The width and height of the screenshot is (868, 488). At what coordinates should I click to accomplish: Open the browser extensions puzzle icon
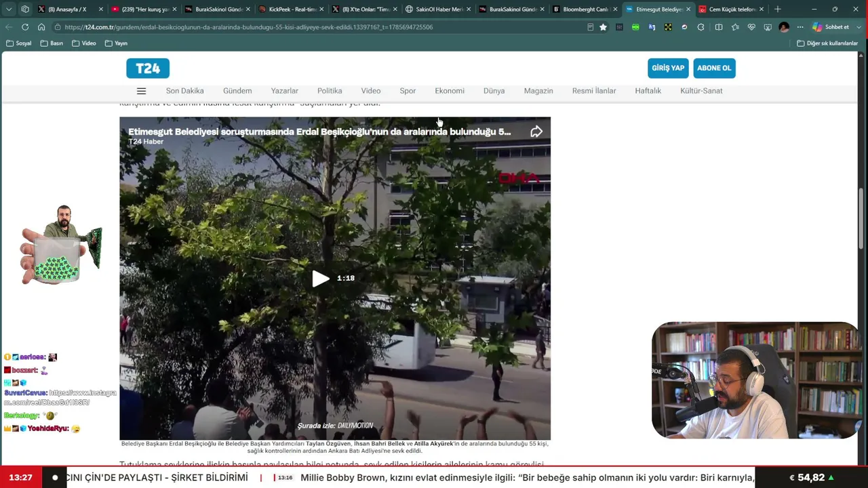coord(701,27)
